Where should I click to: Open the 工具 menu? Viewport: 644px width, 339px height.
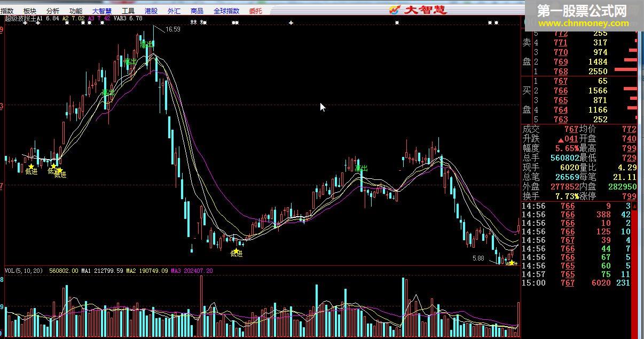pyautogui.click(x=128, y=11)
